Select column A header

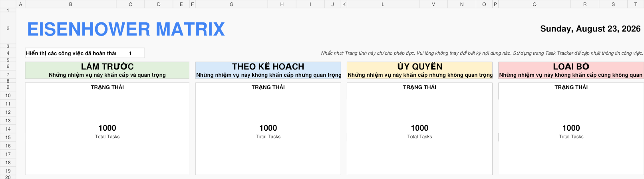(x=20, y=4)
